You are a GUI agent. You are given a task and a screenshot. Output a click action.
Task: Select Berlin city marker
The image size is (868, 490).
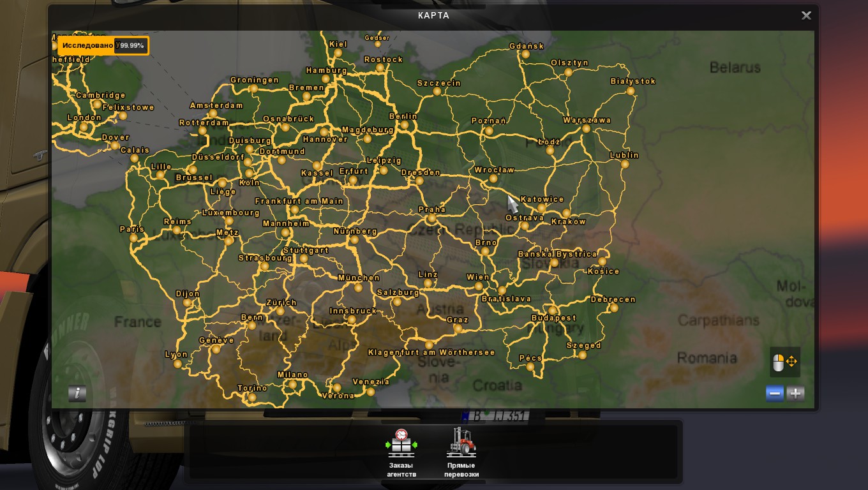coord(405,126)
